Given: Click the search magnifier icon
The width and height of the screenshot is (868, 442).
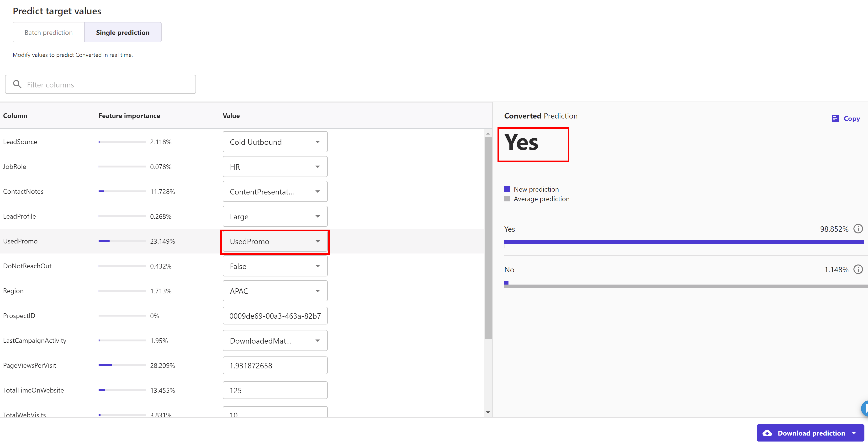Looking at the screenshot, I should click(17, 84).
